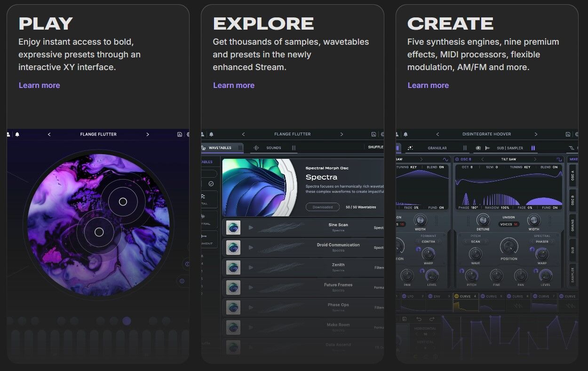
Task: Go to next preset after DISINTEGRATE HOOVER
Action: (x=536, y=134)
